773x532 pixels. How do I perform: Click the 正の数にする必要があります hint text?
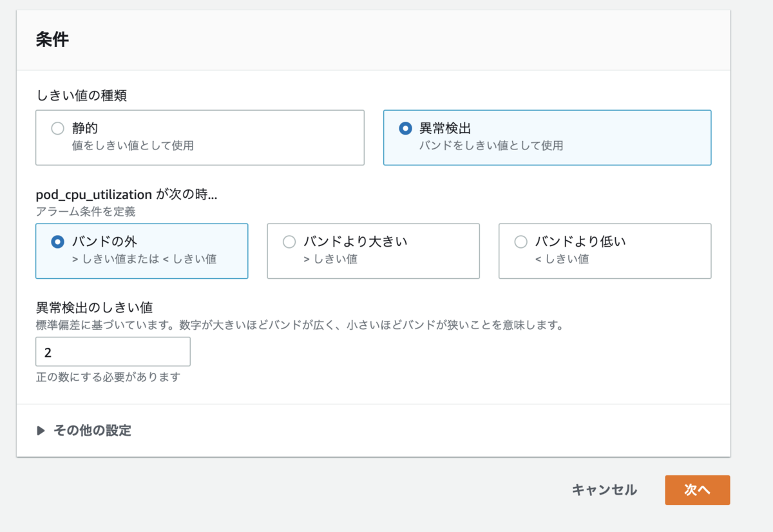[x=108, y=377]
